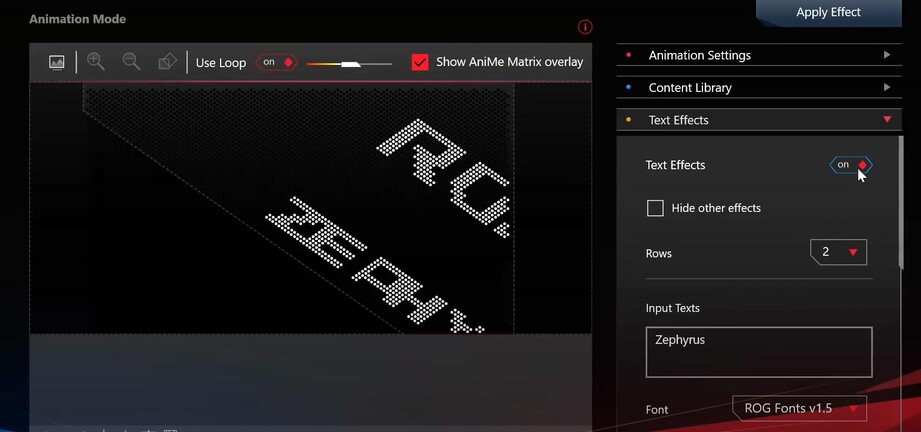Open the Font dropdown ROG Fonts v1.5
921x432 pixels.
pos(799,408)
